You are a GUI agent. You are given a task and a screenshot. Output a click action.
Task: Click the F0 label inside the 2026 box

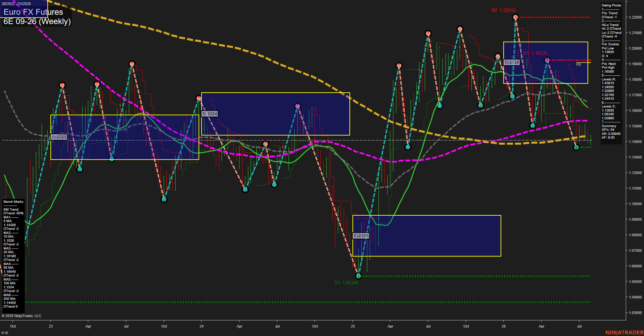point(578,65)
